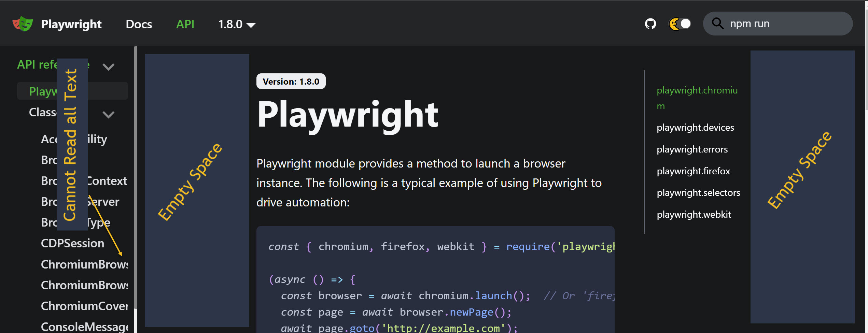Screen dimensions: 868x333
Task: Collapse the Classes section chevron
Action: (108, 114)
